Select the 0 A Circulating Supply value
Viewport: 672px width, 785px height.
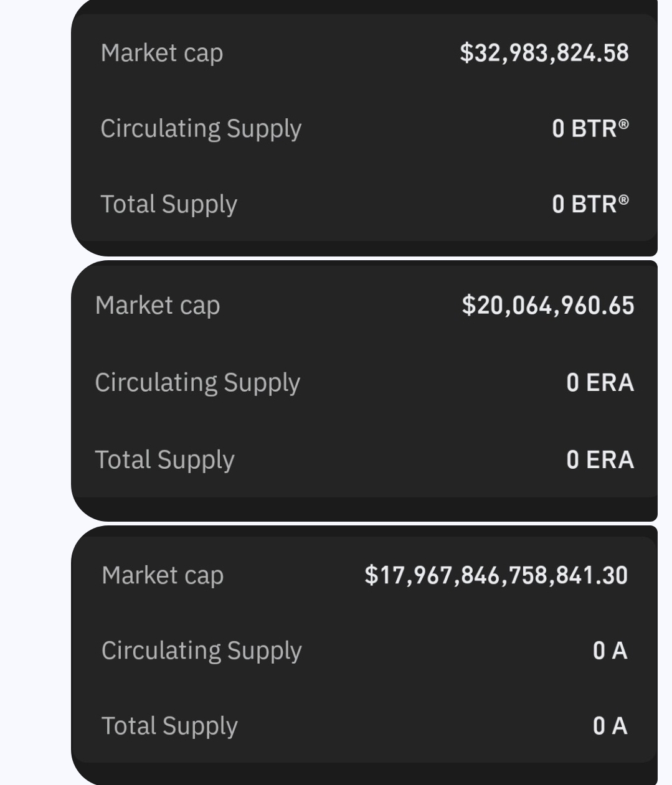coord(610,651)
